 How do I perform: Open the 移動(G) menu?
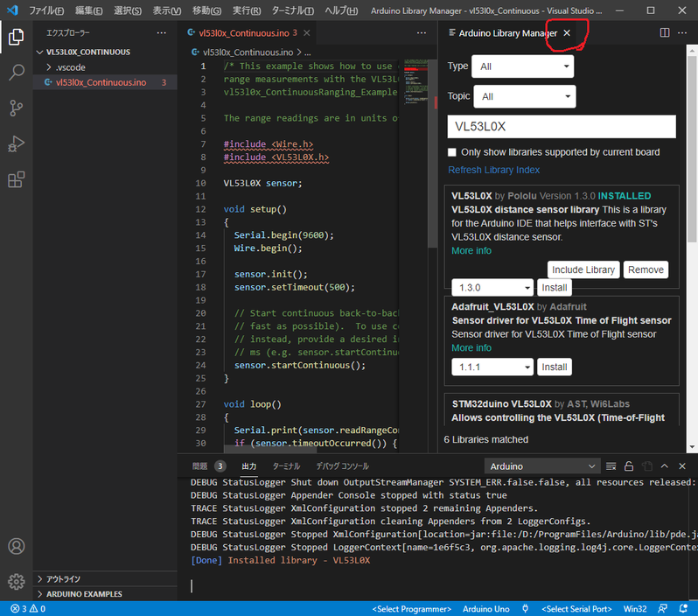coord(206,10)
